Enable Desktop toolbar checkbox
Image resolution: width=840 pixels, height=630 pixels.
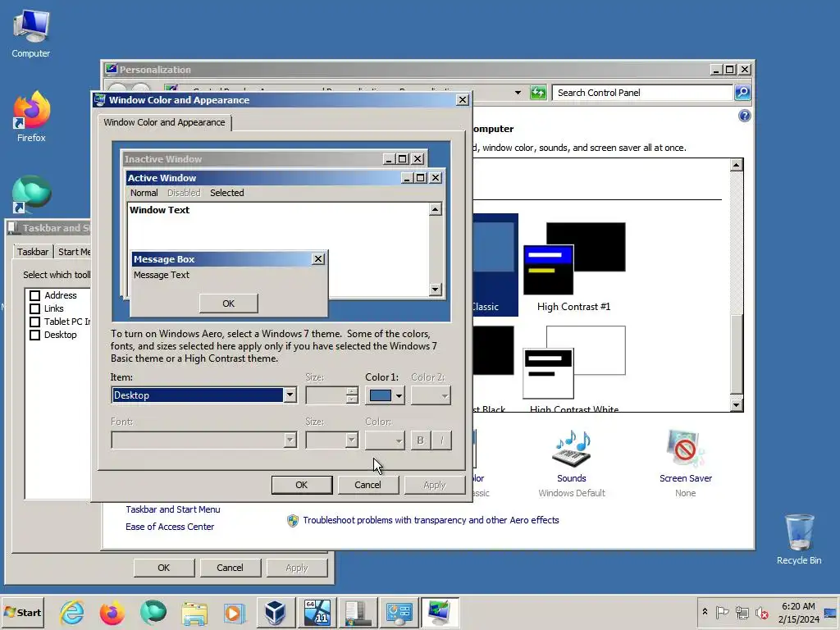point(34,335)
